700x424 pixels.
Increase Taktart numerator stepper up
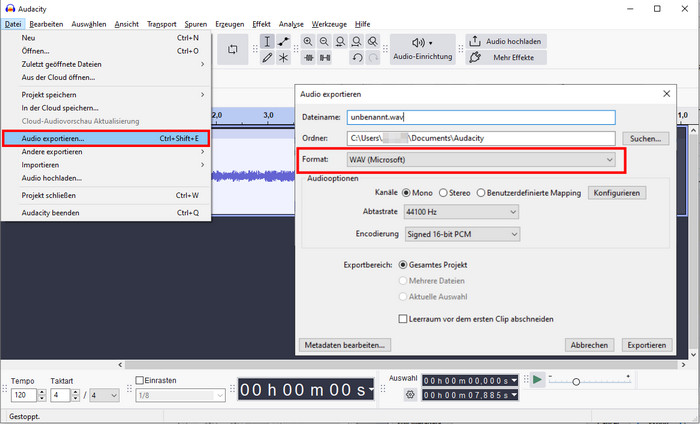(75, 392)
